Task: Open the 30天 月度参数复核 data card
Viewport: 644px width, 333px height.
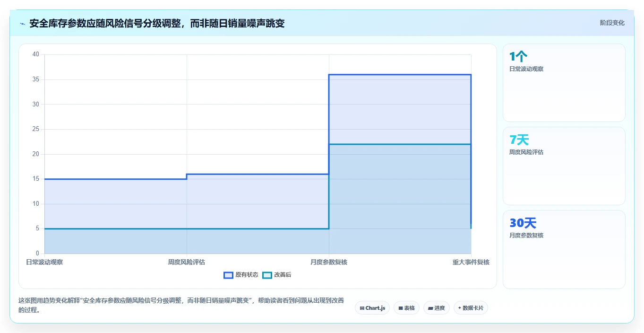Action: tap(564, 249)
